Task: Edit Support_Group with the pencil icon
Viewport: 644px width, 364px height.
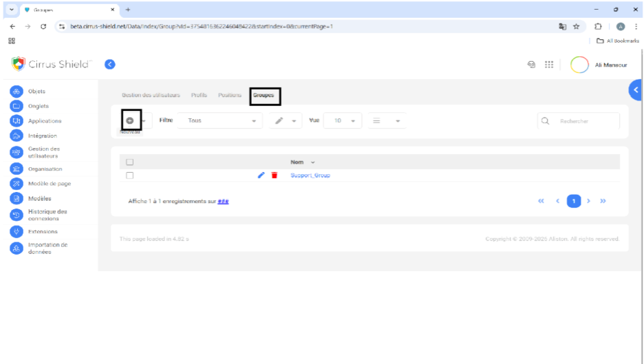Action: pyautogui.click(x=261, y=175)
